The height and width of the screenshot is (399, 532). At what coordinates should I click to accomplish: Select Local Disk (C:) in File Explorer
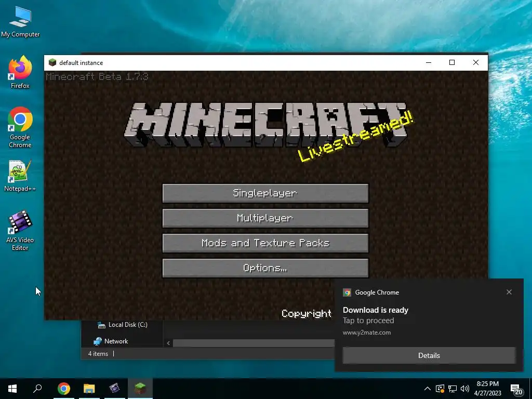coord(123,325)
